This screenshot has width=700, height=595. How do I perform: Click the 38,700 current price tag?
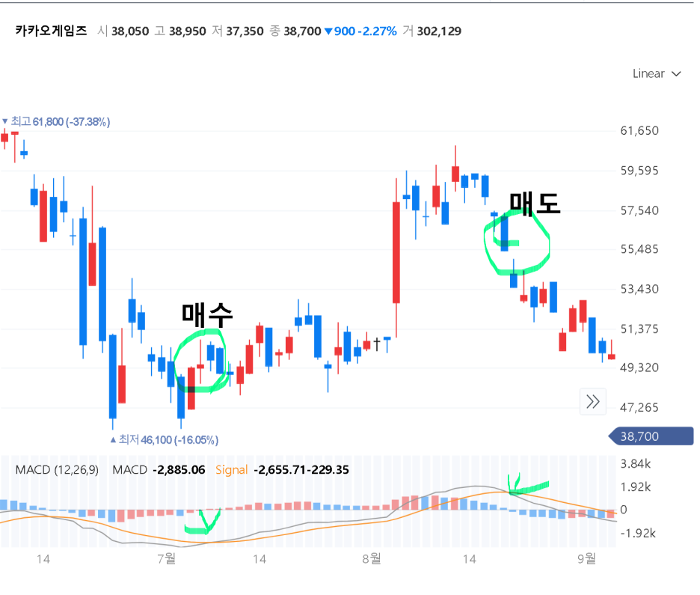651,436
